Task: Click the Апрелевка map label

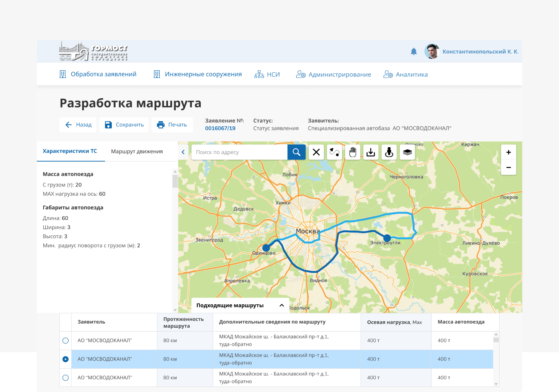Action: 237,281
